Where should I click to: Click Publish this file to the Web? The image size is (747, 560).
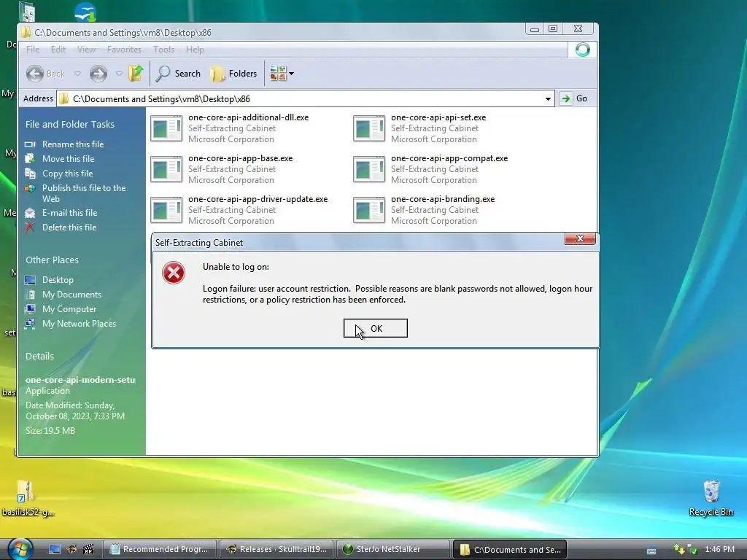(x=83, y=193)
